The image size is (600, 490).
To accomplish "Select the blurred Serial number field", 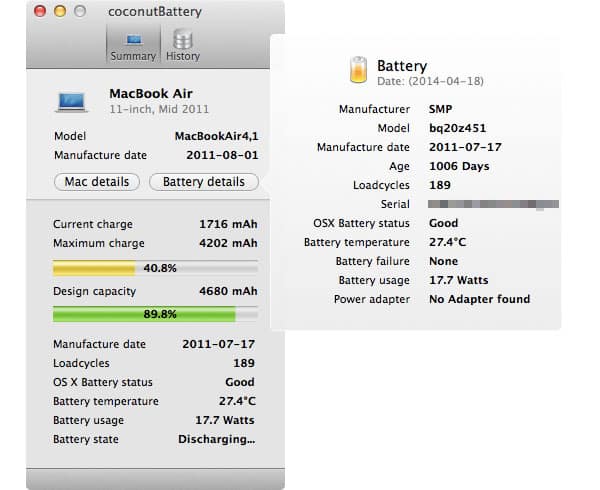I will click(x=492, y=204).
